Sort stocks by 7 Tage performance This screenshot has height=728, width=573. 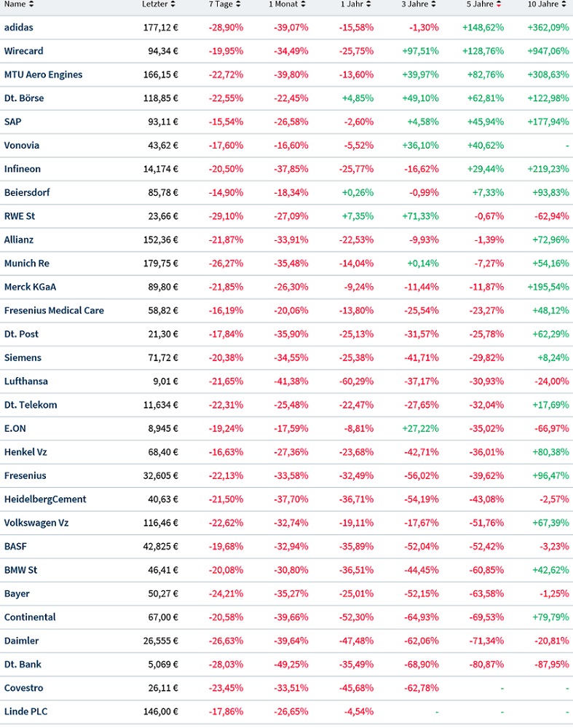coord(237,5)
